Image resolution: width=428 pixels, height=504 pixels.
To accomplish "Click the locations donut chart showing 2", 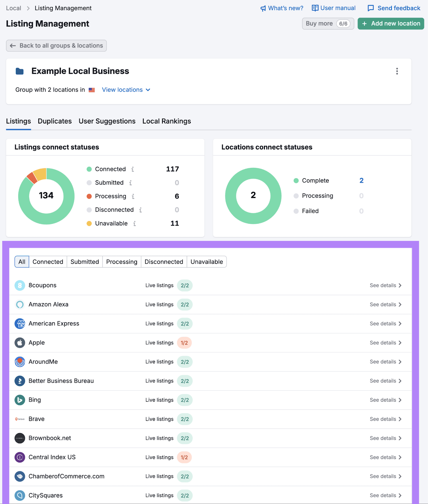I will coord(253,196).
